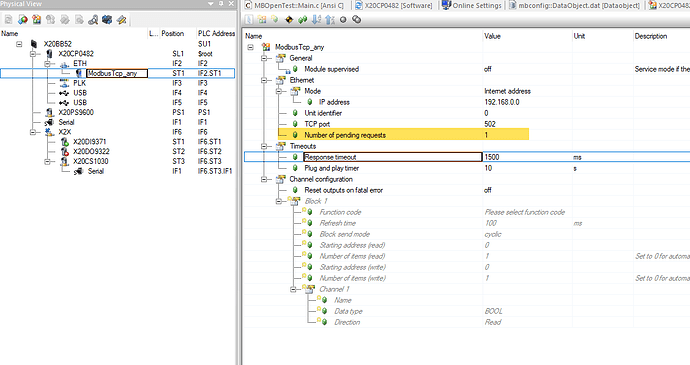Click the Response timeout value field

coord(527,157)
